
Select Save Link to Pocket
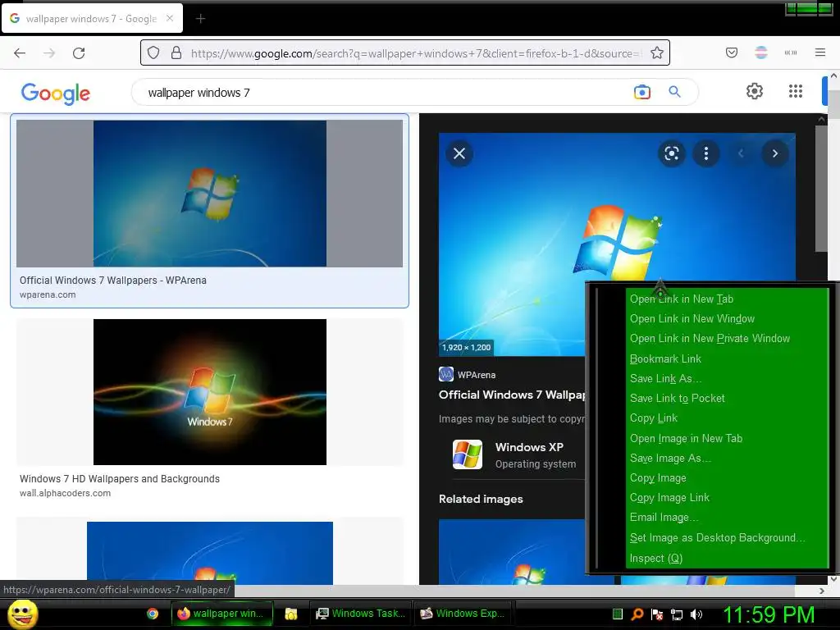[727, 399]
